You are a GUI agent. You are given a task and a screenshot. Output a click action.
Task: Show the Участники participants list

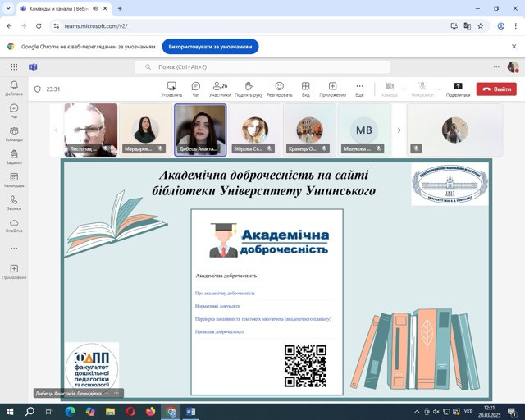click(x=220, y=89)
